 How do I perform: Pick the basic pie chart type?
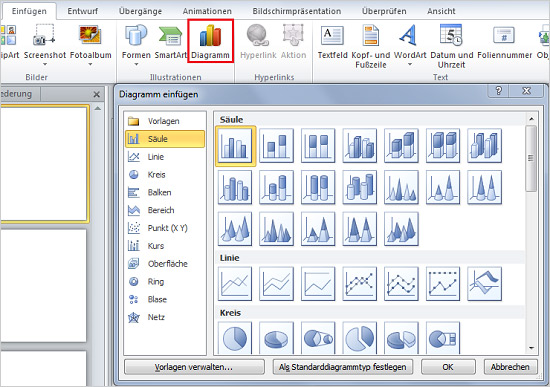click(x=235, y=338)
